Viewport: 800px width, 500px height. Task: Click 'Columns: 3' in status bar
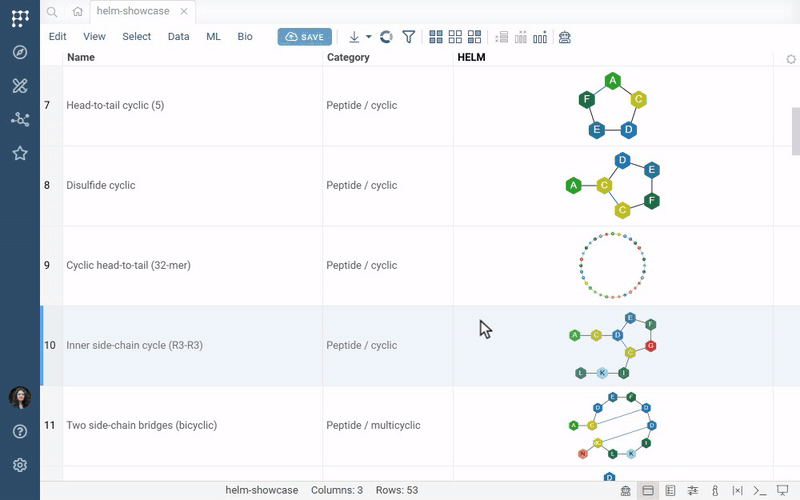[x=337, y=490]
